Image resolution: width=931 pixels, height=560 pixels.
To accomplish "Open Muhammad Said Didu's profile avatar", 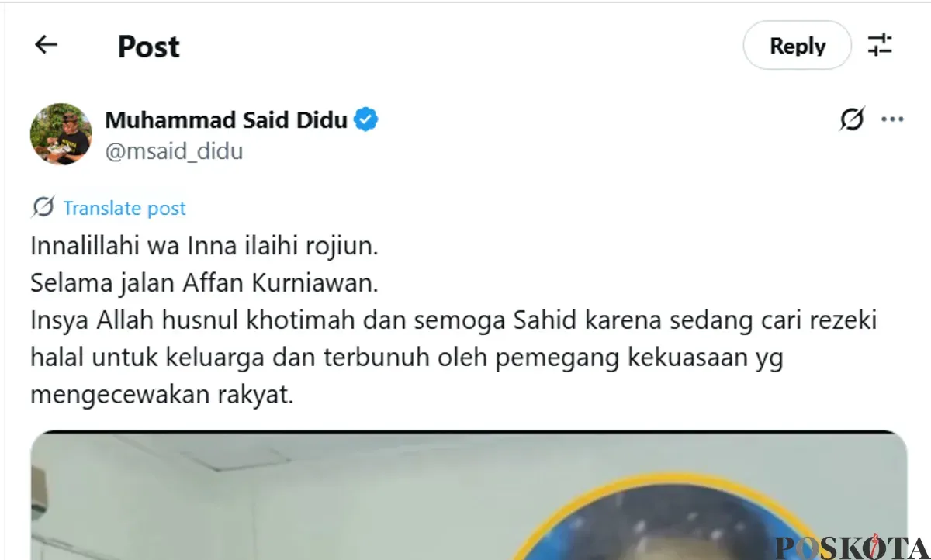I will [x=61, y=133].
